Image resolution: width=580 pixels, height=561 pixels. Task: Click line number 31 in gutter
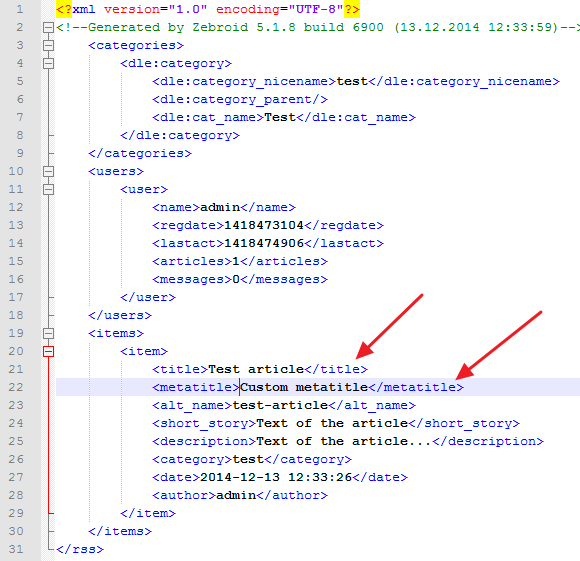pyautogui.click(x=16, y=549)
